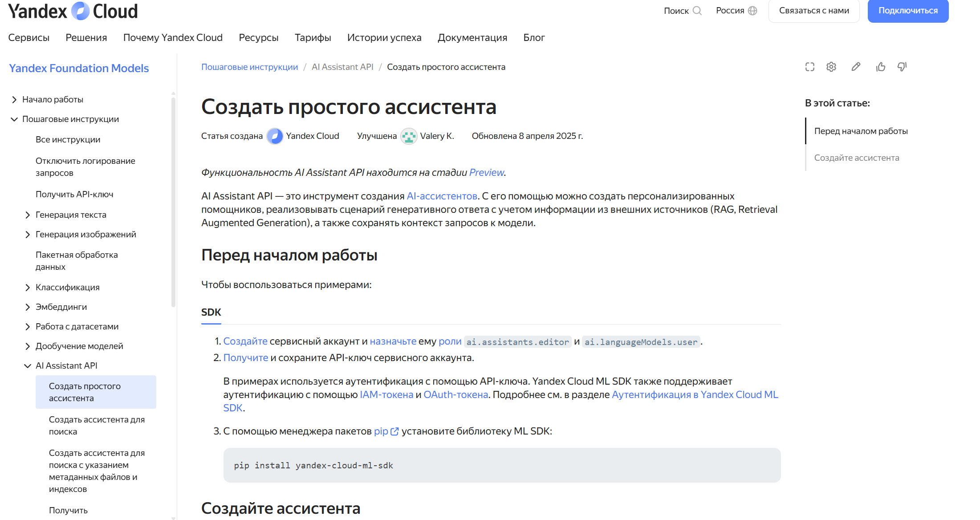Open the OAuth-токена link

coord(456,395)
